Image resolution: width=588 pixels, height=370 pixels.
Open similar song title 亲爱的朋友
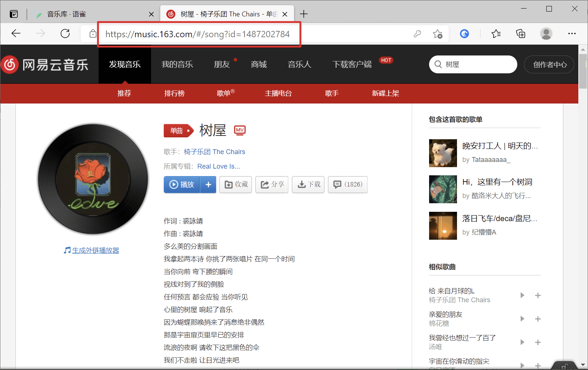pyautogui.click(x=445, y=315)
